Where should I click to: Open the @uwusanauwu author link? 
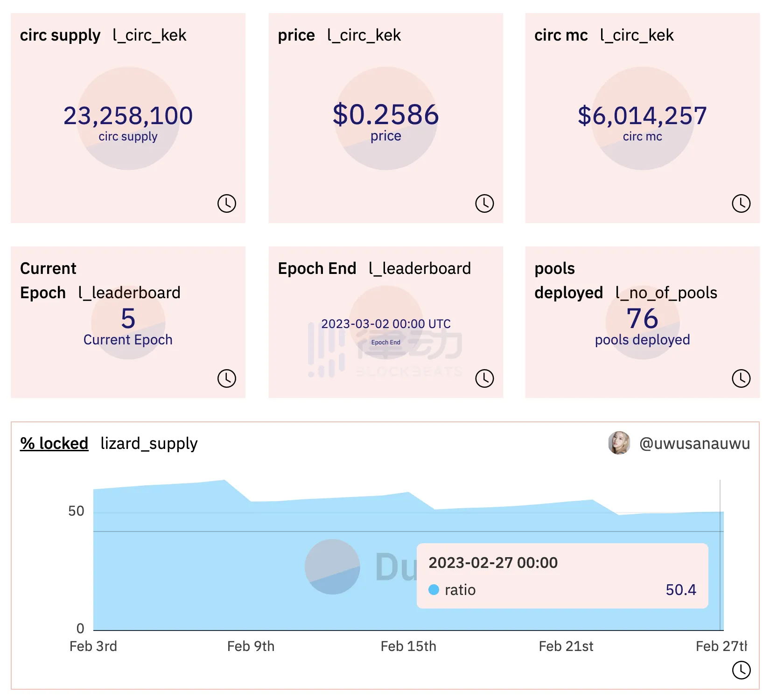click(694, 443)
